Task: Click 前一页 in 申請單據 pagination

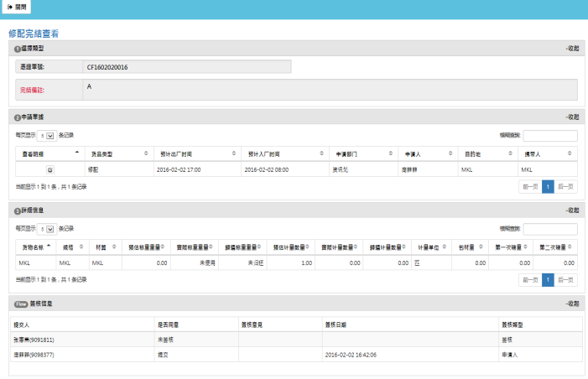Action: point(529,187)
